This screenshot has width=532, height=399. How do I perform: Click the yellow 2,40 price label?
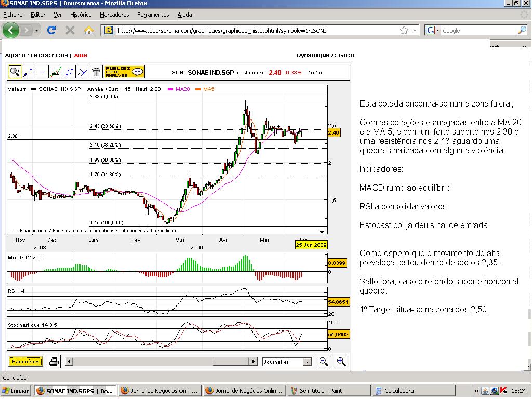click(x=334, y=132)
